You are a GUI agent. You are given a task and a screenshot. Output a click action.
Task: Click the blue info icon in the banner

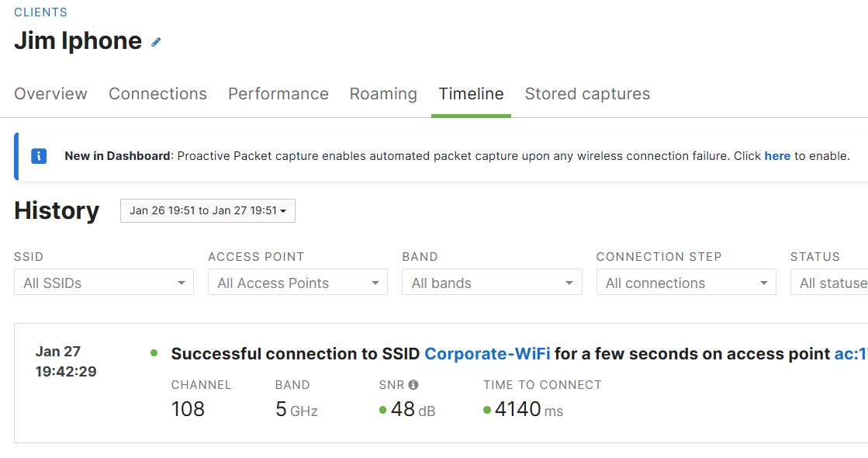point(39,156)
